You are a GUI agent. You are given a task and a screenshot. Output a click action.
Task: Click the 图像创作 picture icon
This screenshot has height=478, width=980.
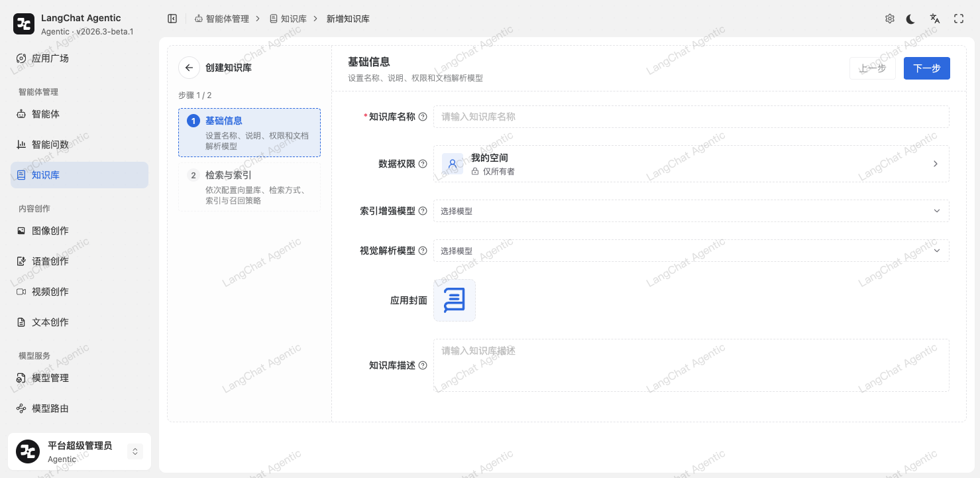21,231
